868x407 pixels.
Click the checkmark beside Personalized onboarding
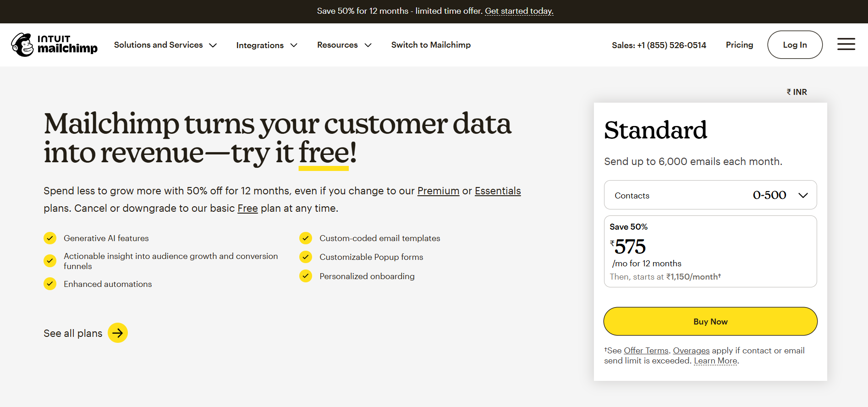[306, 276]
